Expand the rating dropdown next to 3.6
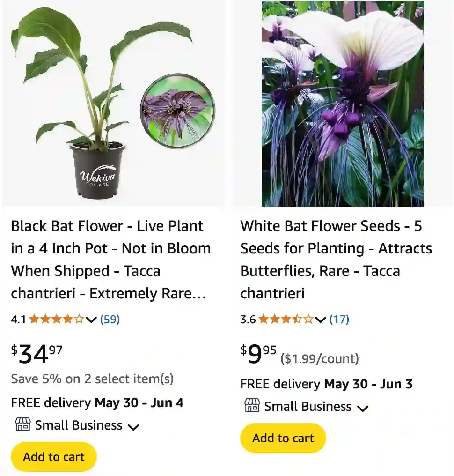The width and height of the screenshot is (454, 476). tap(320, 320)
